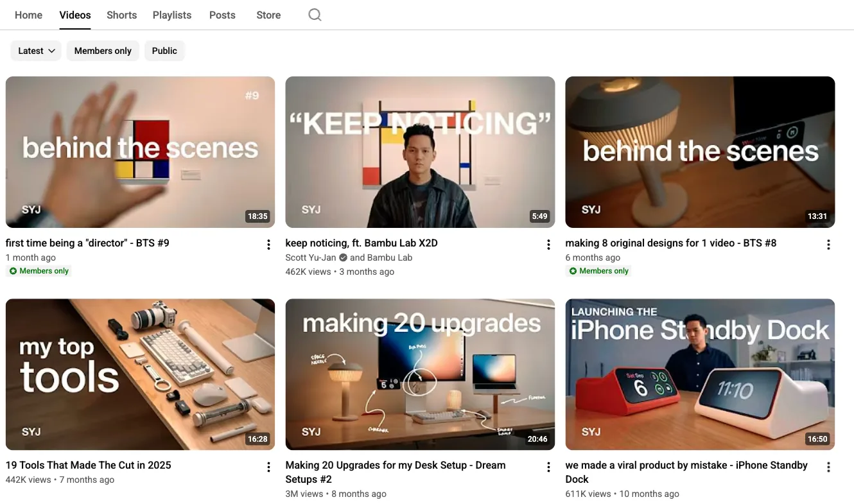Filter videos by Members only chip
Screen dimensions: 854x504
[x=103, y=51]
